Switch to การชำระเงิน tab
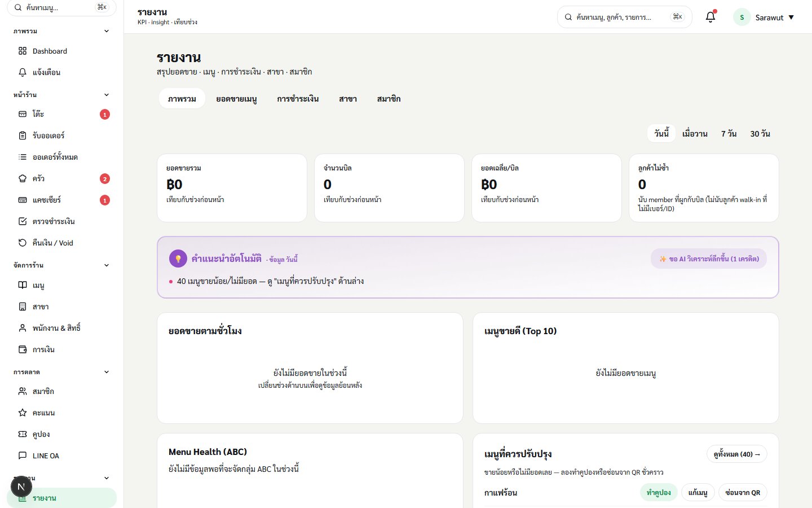The width and height of the screenshot is (812, 508). (x=298, y=99)
